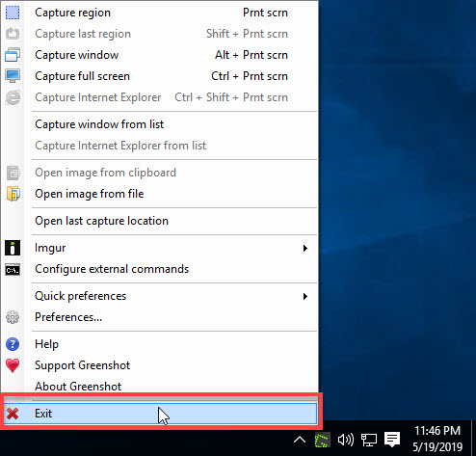Viewport: 476px width, 456px height.
Task: Select Capture Internet Explorer from list
Action: pyautogui.click(x=160, y=146)
